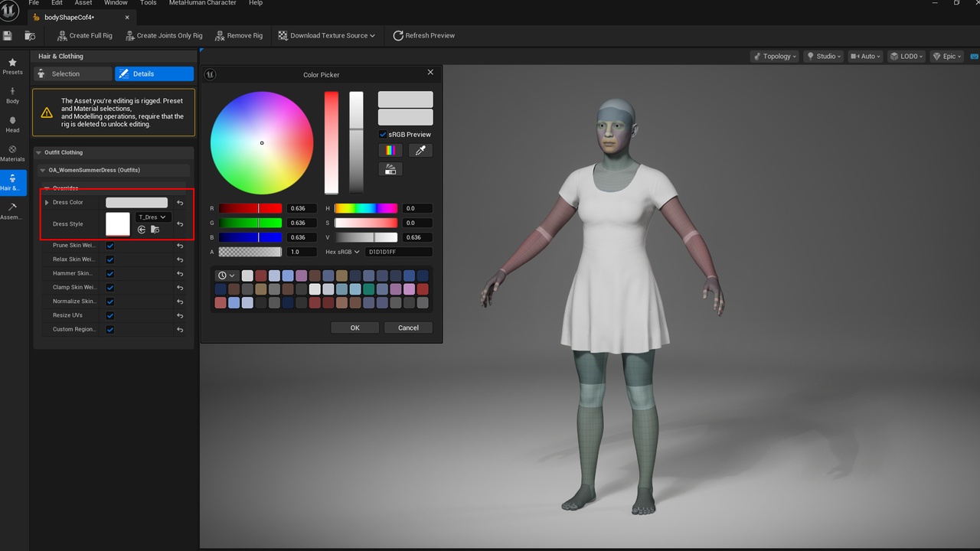
Task: Click the theme colors palette icon
Action: click(390, 169)
